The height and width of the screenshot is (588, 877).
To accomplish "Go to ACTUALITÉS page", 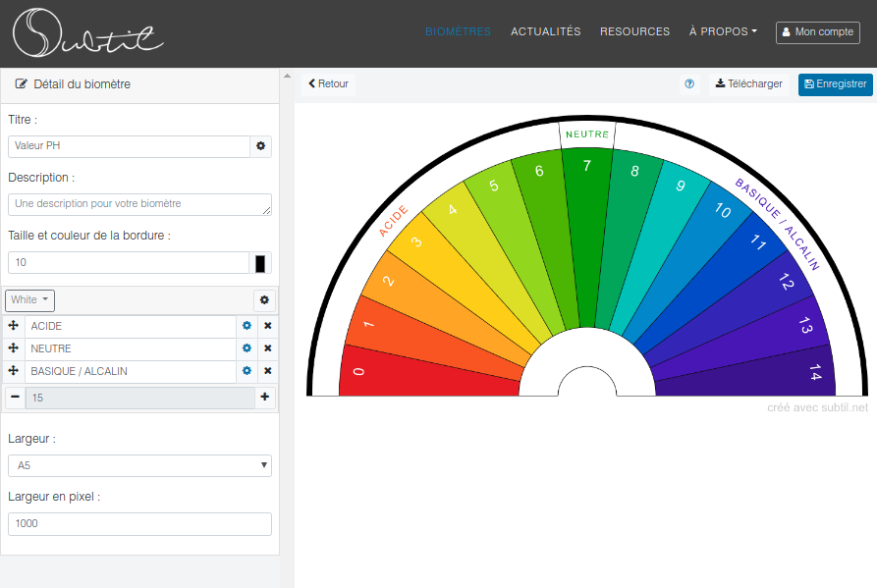I will tap(545, 31).
